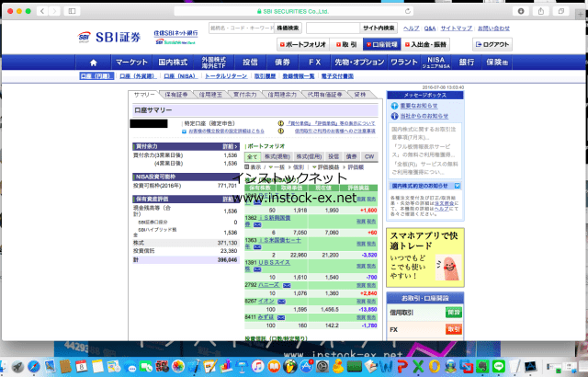Reload the page in the address bar

pyautogui.click(x=408, y=11)
